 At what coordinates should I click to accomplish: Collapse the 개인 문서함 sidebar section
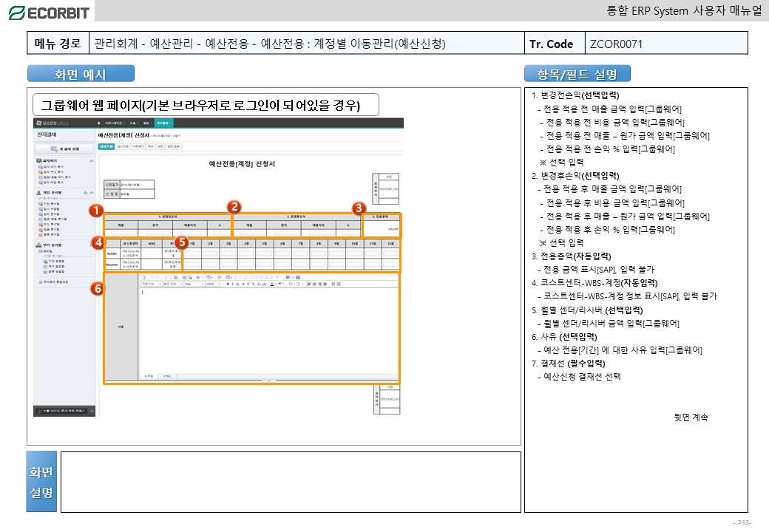click(x=91, y=193)
